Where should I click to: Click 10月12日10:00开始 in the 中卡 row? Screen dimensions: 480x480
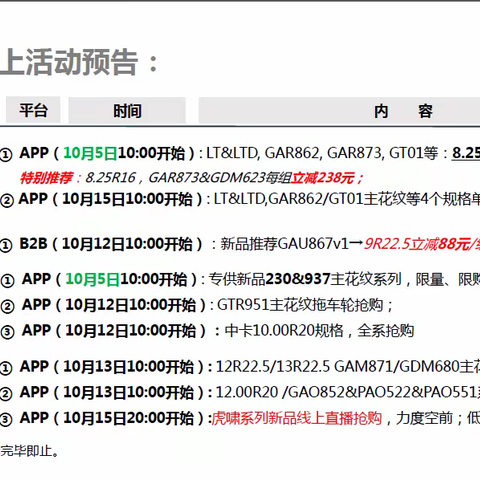(x=130, y=331)
